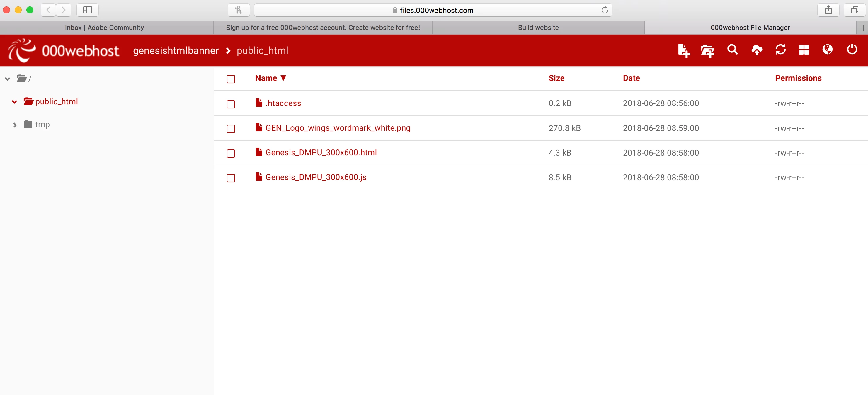Image resolution: width=868 pixels, height=395 pixels.
Task: Collapse the root folder chevron
Action: click(x=7, y=79)
